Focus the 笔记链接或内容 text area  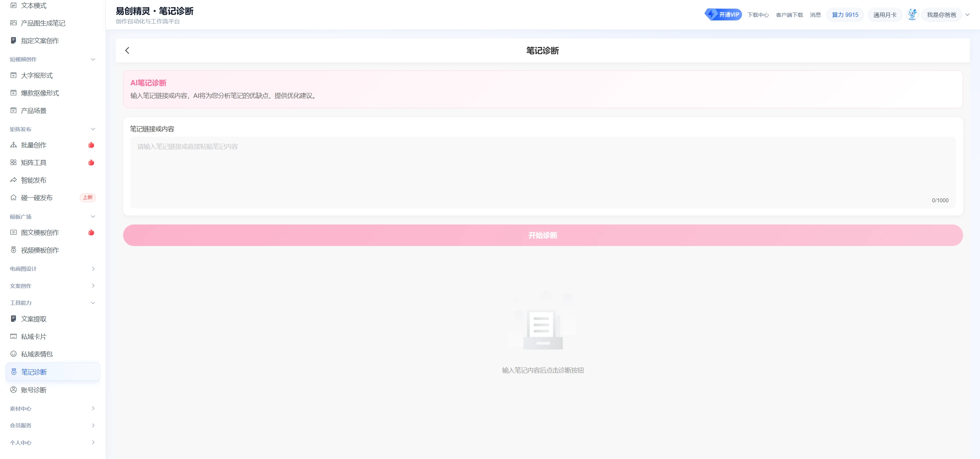pos(543,172)
